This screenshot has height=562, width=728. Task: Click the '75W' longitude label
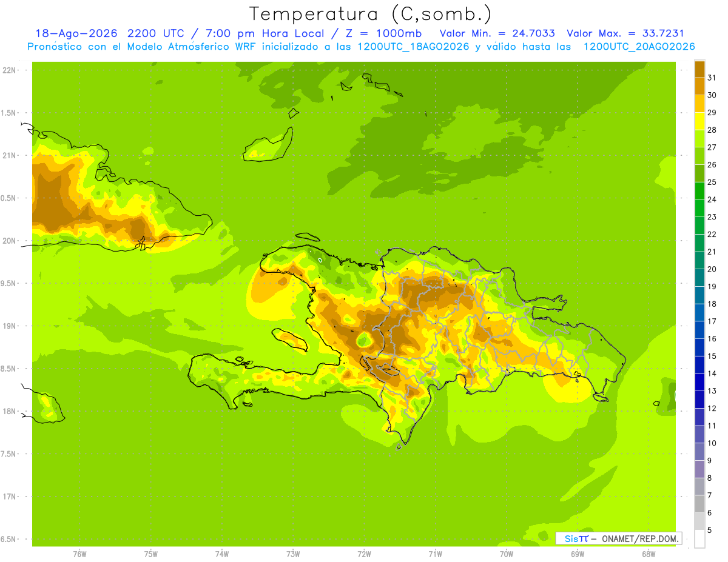click(151, 554)
